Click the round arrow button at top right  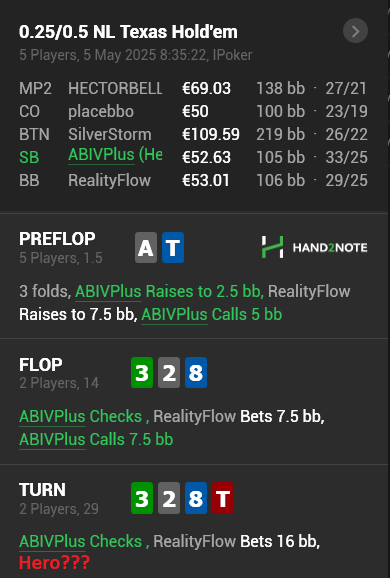click(x=355, y=31)
